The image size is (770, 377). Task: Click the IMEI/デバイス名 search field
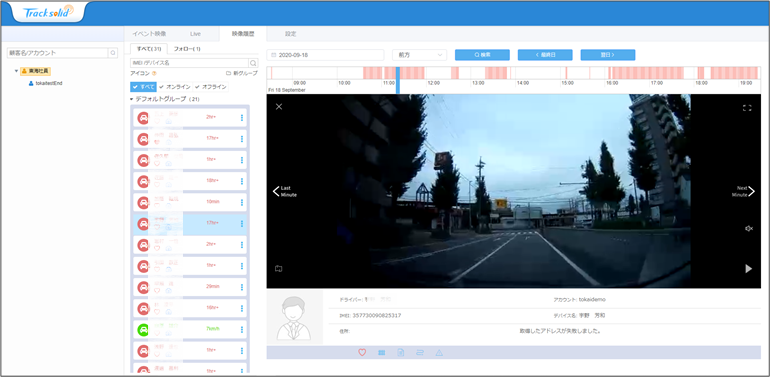coord(190,63)
